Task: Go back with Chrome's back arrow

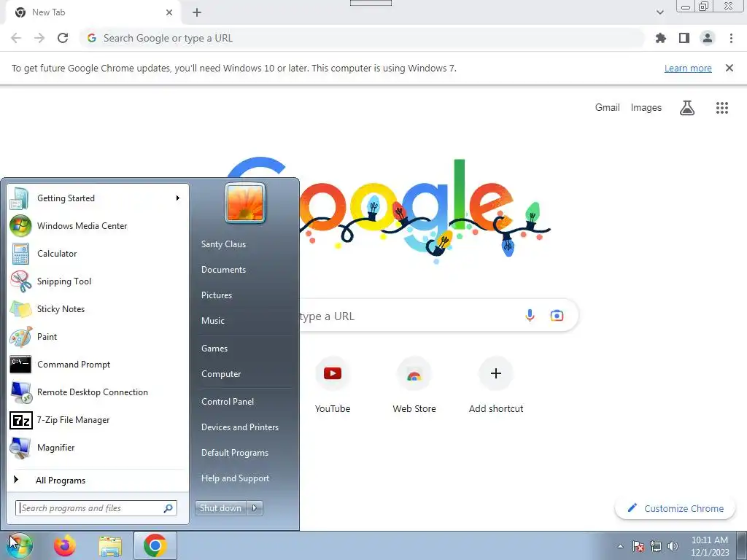Action: (16, 38)
